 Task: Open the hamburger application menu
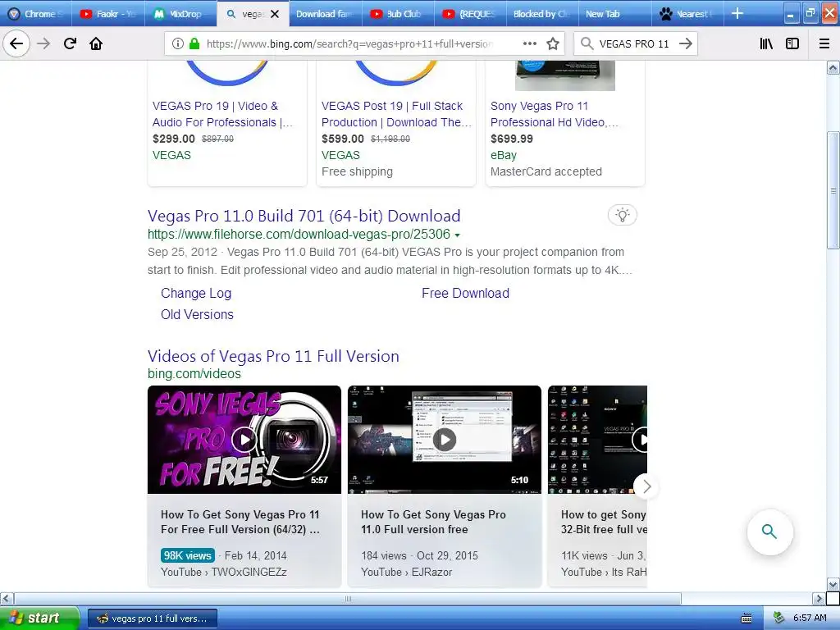(824, 43)
